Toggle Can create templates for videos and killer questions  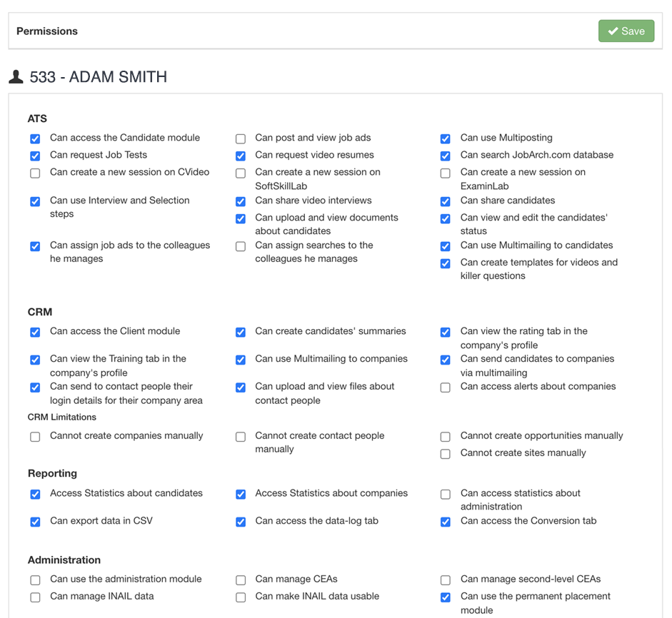click(446, 263)
